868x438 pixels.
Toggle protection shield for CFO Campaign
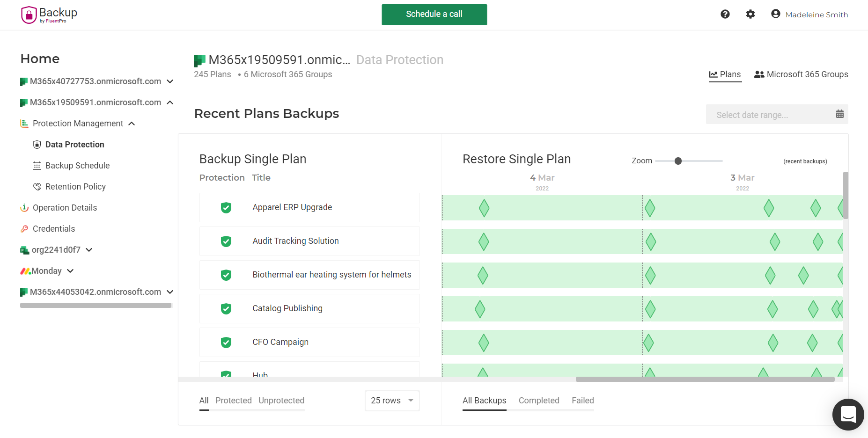click(x=226, y=342)
